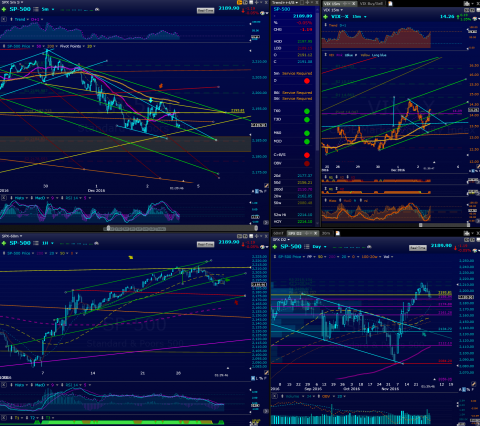Viewport: 480px width, 426px height.
Task: Click the color wheel icon at top right of 5m chart
Action: pyautogui.click(x=263, y=13)
